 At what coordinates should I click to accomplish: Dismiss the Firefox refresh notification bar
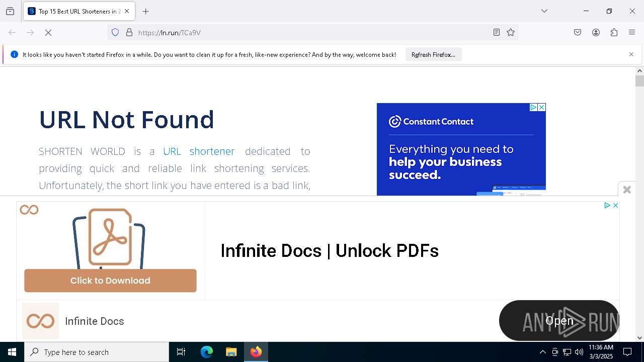(631, 54)
